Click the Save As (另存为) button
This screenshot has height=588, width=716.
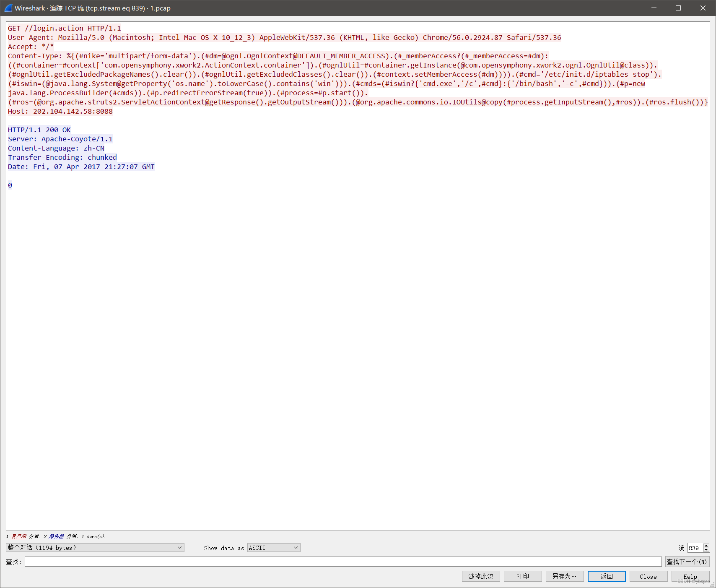point(565,576)
